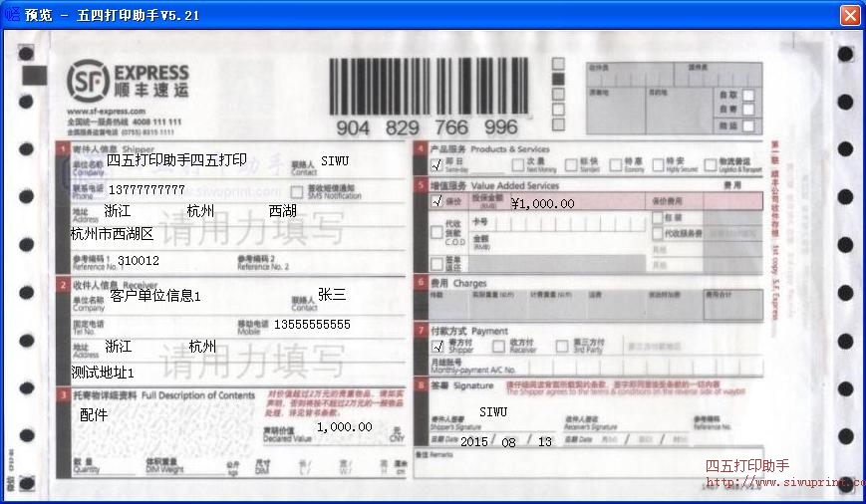Select declared value 1,000.00
Viewport: 866px width, 504px height.
[345, 426]
